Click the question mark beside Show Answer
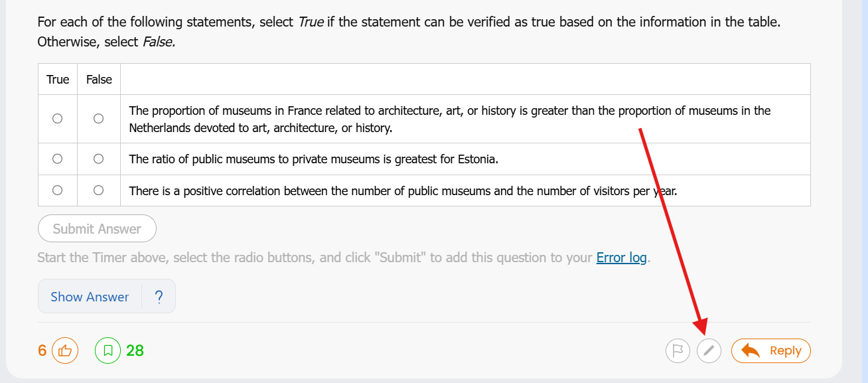Viewport: 868px width, 383px height. tap(159, 297)
